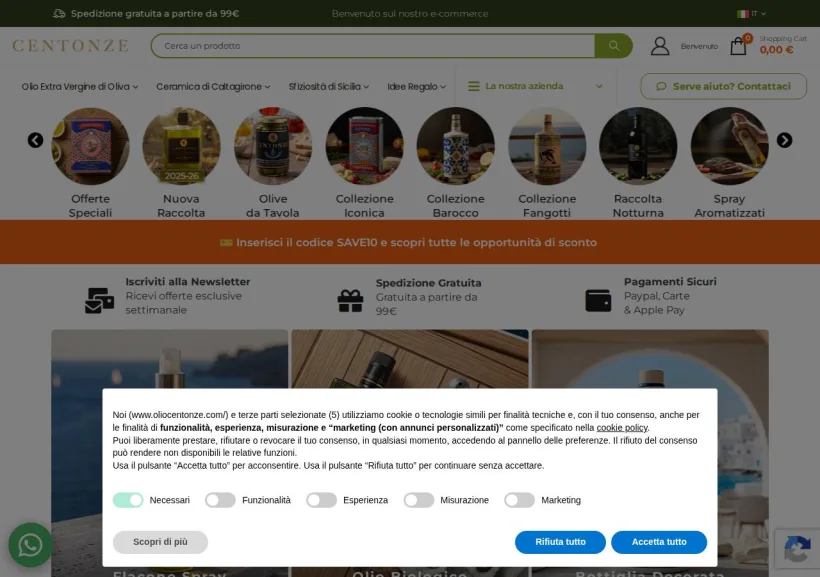This screenshot has width=820, height=577.
Task: Click the product search input field
Action: (373, 46)
